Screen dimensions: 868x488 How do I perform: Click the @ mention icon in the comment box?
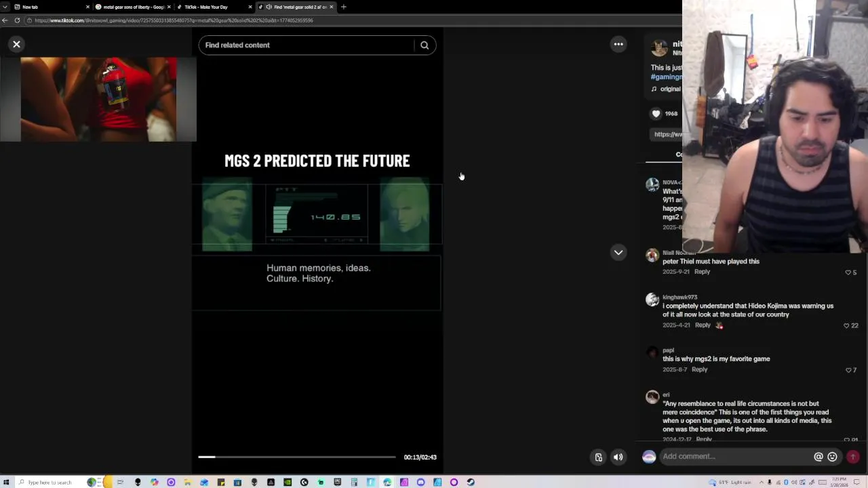(x=818, y=457)
